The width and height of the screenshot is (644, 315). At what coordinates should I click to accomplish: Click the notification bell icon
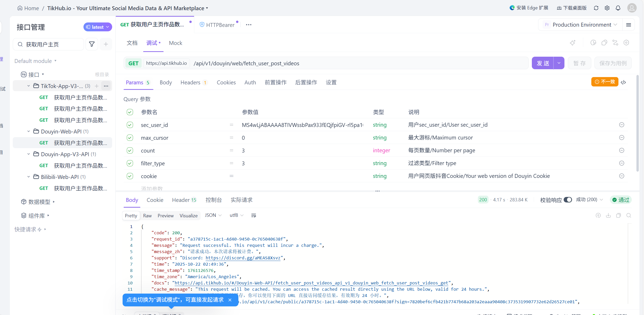coord(618,8)
